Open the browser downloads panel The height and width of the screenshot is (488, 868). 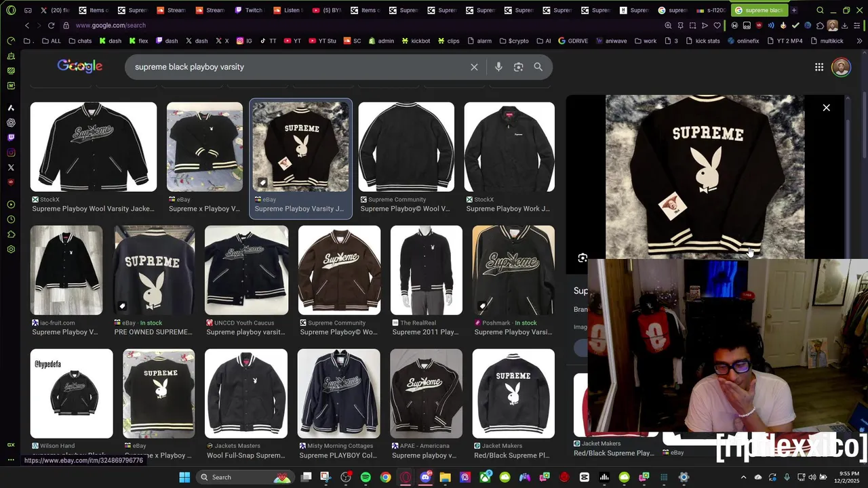[x=844, y=26]
